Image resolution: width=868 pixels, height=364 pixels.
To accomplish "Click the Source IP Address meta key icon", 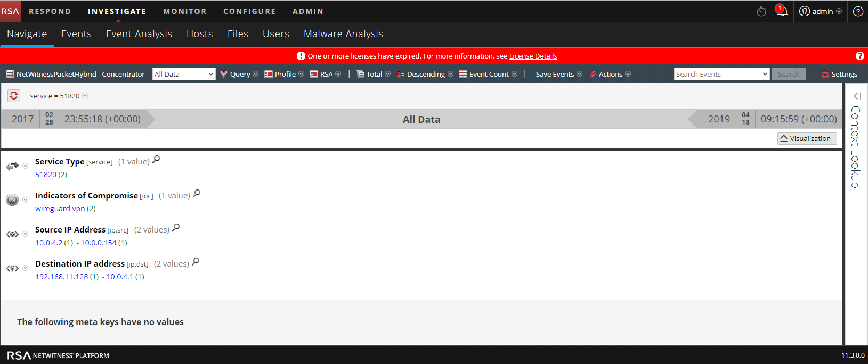I will [12, 234].
